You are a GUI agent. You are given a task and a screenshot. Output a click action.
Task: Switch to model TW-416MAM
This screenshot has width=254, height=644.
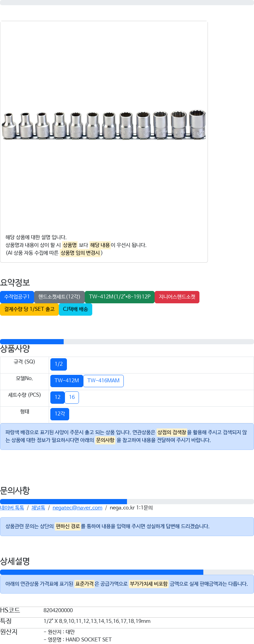(103, 381)
